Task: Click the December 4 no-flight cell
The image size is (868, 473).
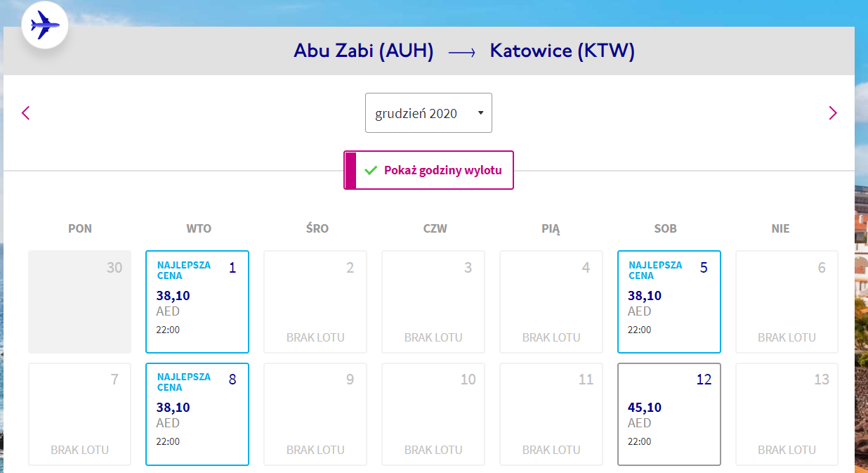Action: 551,302
